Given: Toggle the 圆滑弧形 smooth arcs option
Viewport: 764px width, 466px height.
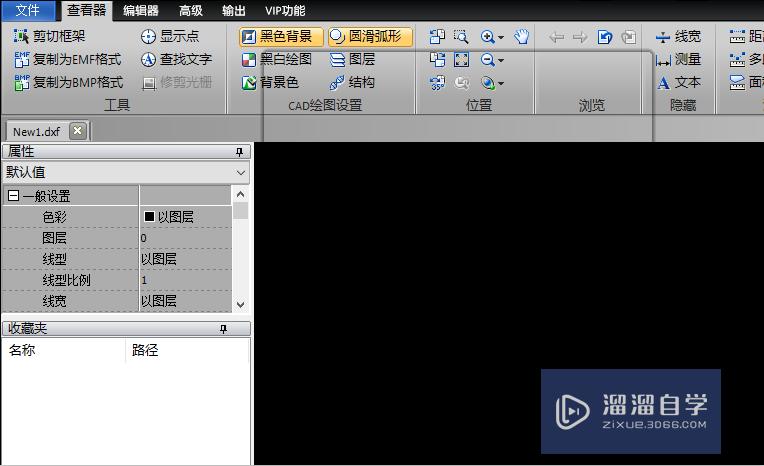Looking at the screenshot, I should click(x=370, y=37).
